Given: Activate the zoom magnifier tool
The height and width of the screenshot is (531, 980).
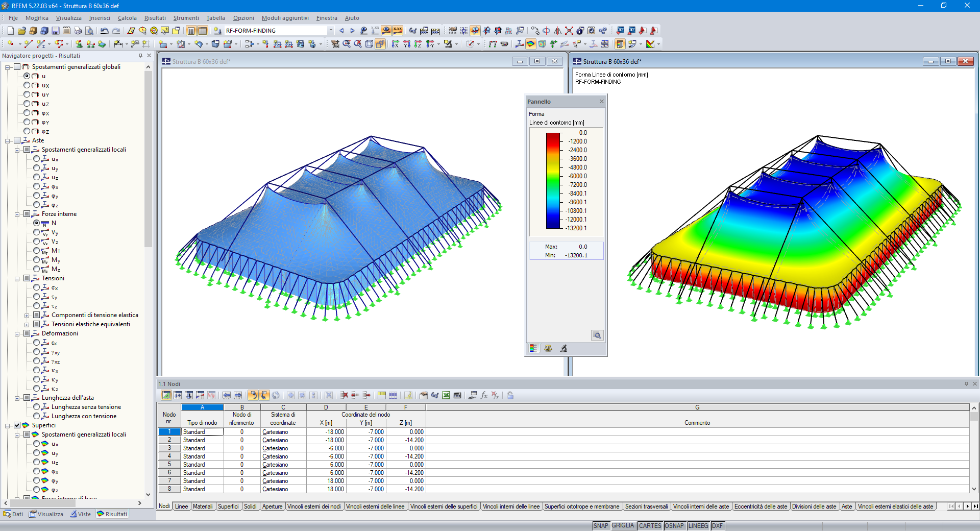Looking at the screenshot, I should coord(346,44).
